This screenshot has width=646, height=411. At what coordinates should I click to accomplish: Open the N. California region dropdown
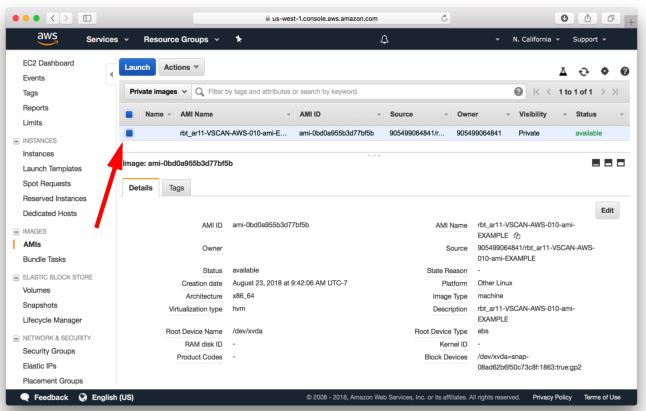[x=536, y=40]
